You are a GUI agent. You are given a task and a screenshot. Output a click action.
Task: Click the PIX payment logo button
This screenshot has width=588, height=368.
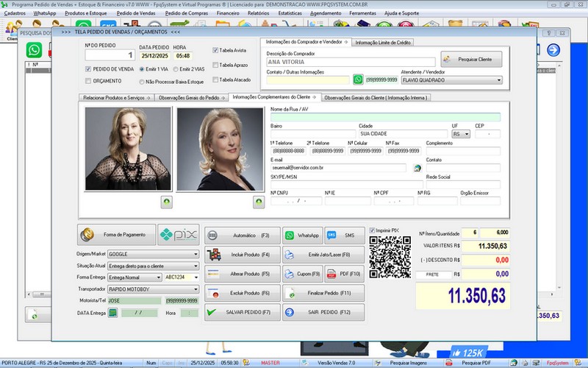pyautogui.click(x=179, y=235)
